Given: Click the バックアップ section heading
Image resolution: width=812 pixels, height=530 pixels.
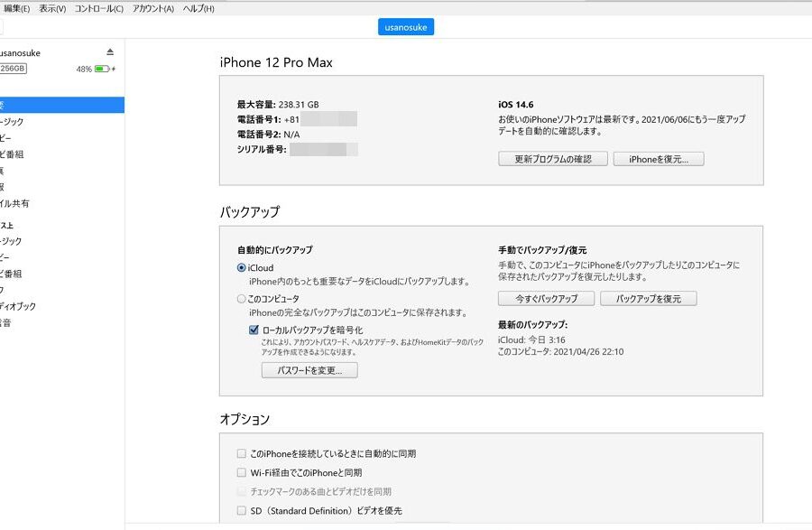Looking at the screenshot, I should pyautogui.click(x=250, y=212).
